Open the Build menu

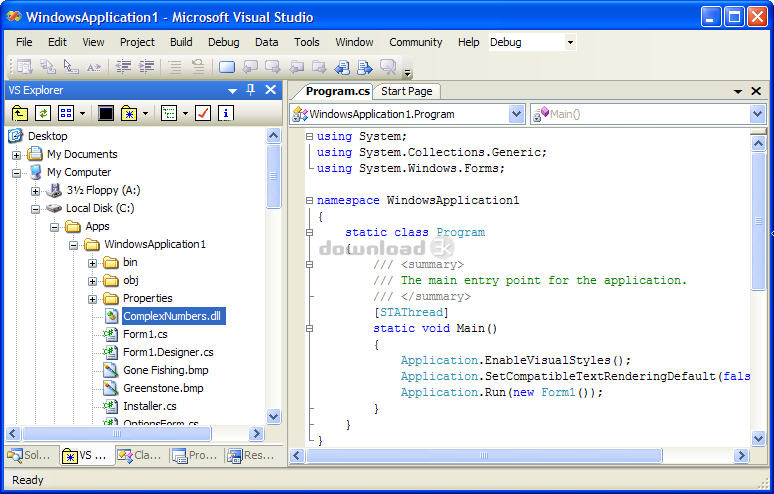point(181,42)
